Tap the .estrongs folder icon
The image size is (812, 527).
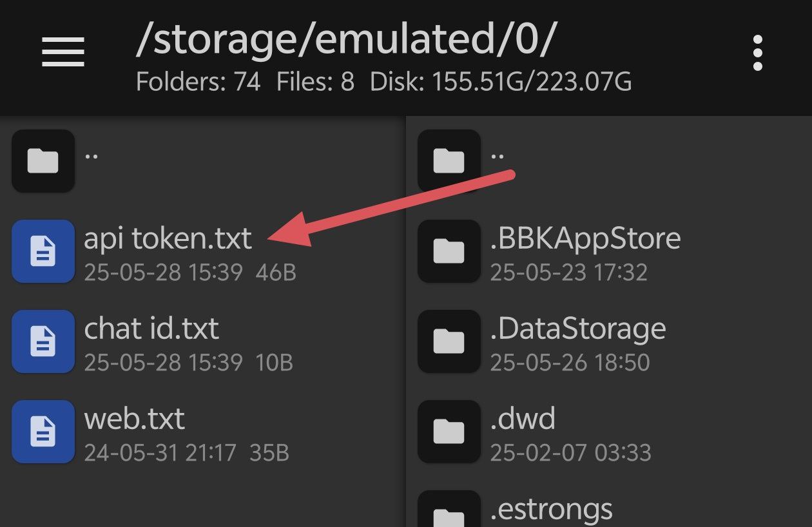(449, 512)
